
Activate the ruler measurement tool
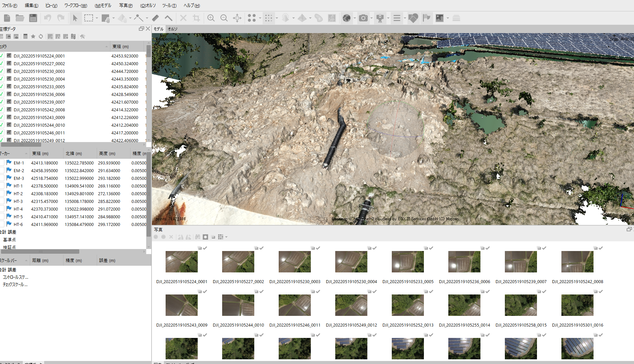click(155, 18)
